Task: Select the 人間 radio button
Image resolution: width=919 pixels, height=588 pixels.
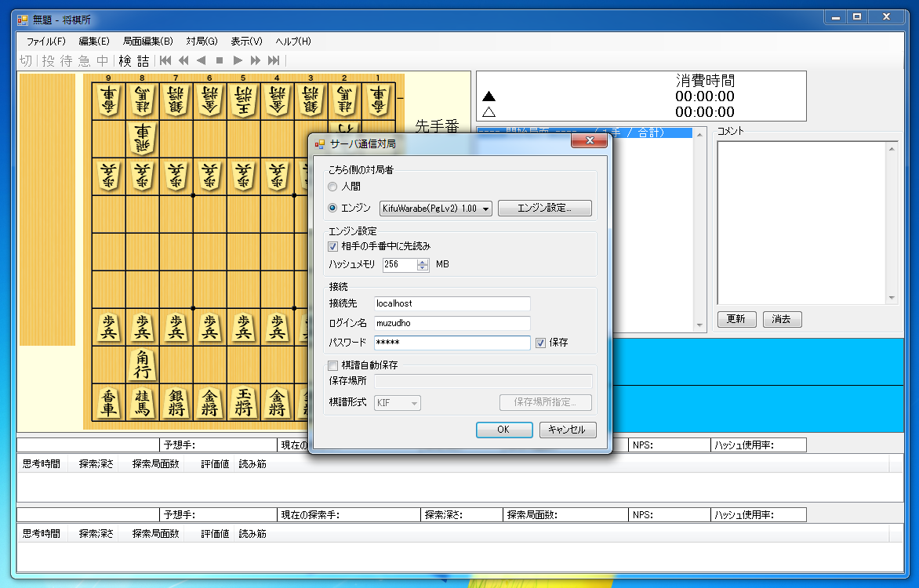Action: tap(332, 187)
